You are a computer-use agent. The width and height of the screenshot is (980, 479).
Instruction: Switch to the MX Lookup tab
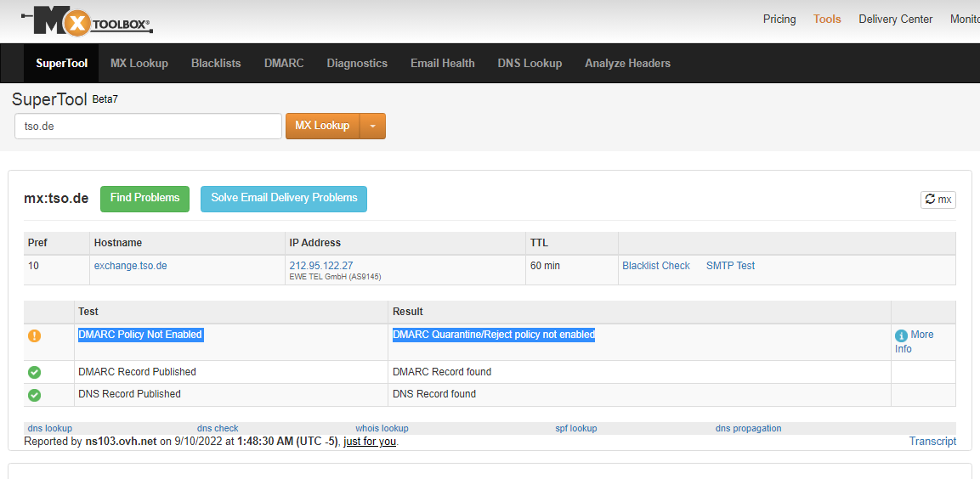[139, 63]
